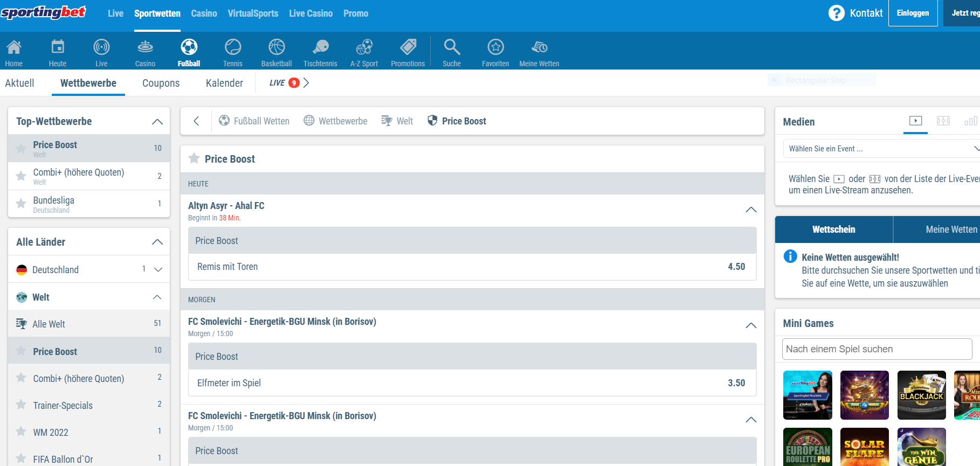Collapse the second FC Smolevichi event
Screen dimensions: 980x466
[x=751, y=420]
